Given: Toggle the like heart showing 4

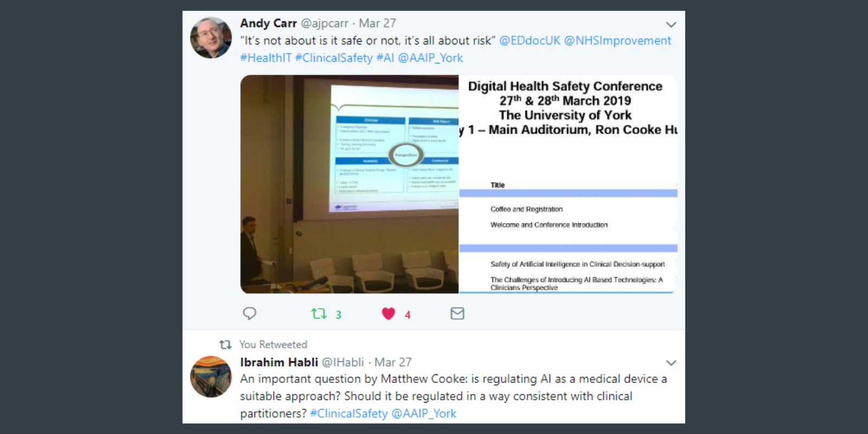Looking at the screenshot, I should (x=388, y=314).
